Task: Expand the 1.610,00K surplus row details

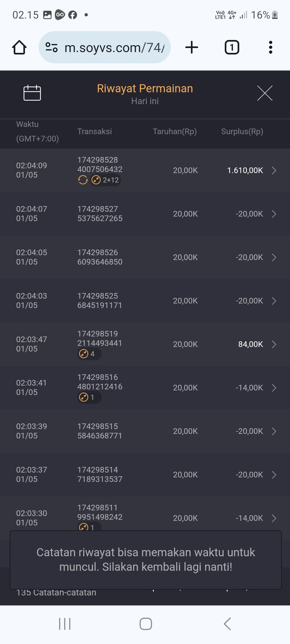Action: 274,170
